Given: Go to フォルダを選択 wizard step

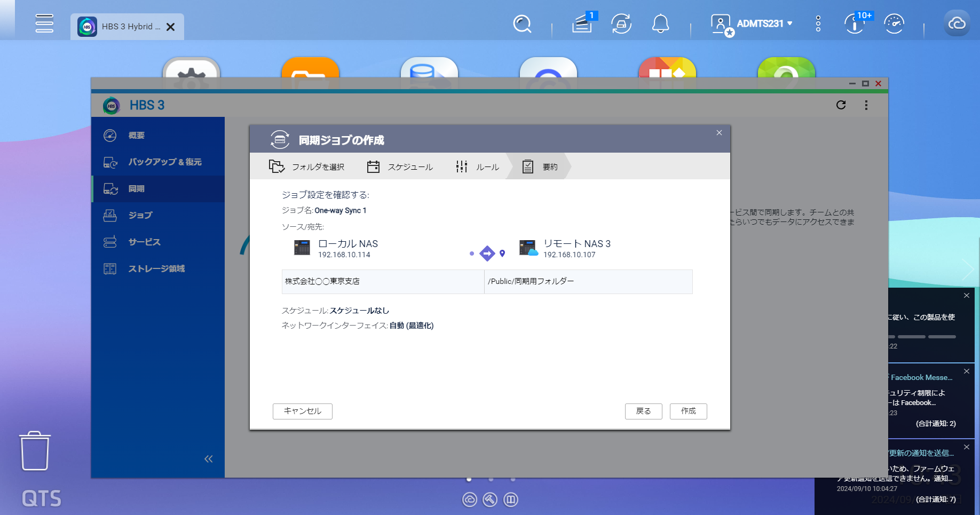Looking at the screenshot, I should click(x=307, y=167).
